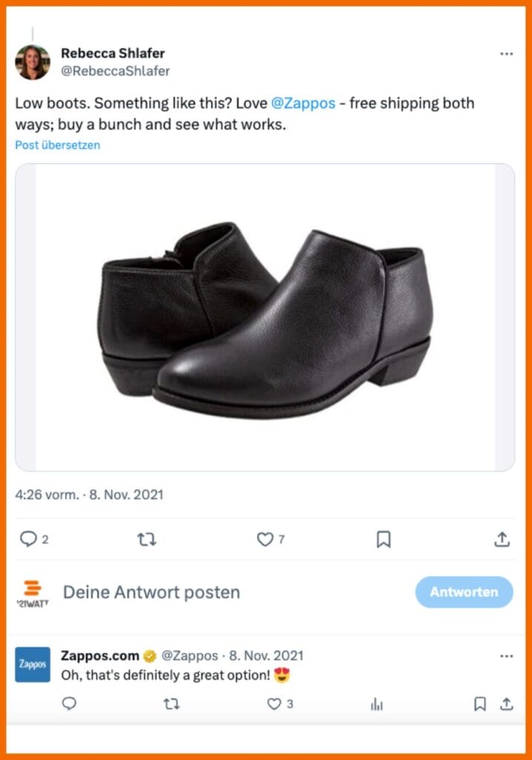Open view analytics on the Zappos reply
This screenshot has height=760, width=532.
376,704
